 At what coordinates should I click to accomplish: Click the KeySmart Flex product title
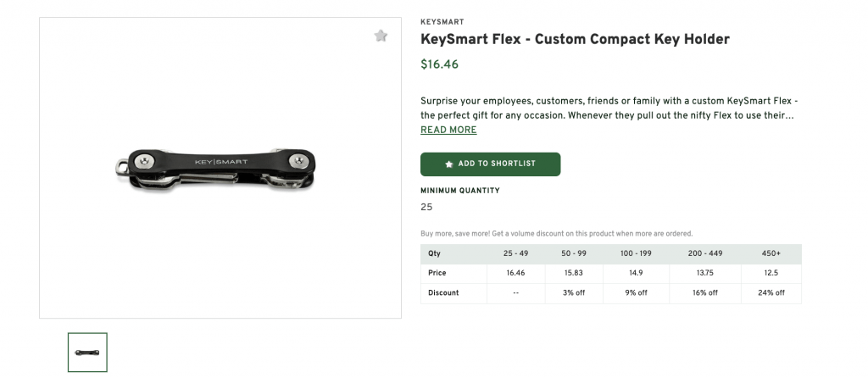pos(575,39)
